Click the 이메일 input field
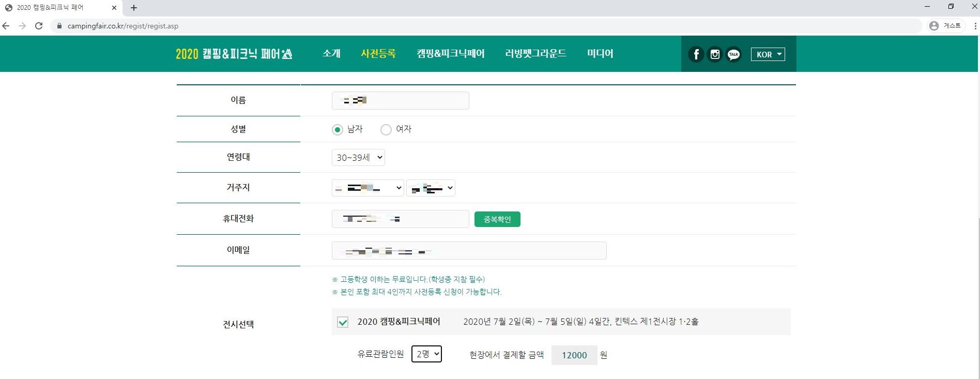Screen dimensions: 980x379 pyautogui.click(x=469, y=251)
